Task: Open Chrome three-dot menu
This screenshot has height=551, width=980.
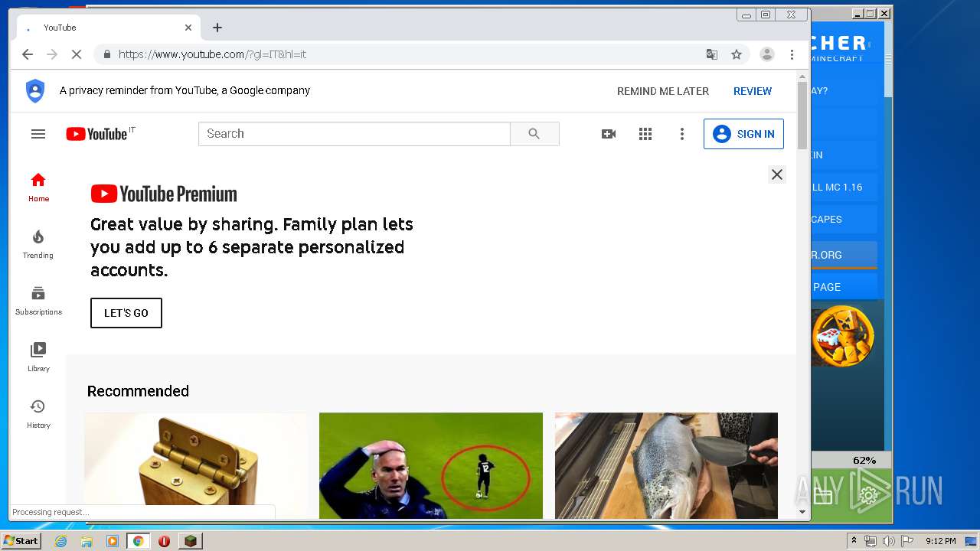Action: pos(792,54)
